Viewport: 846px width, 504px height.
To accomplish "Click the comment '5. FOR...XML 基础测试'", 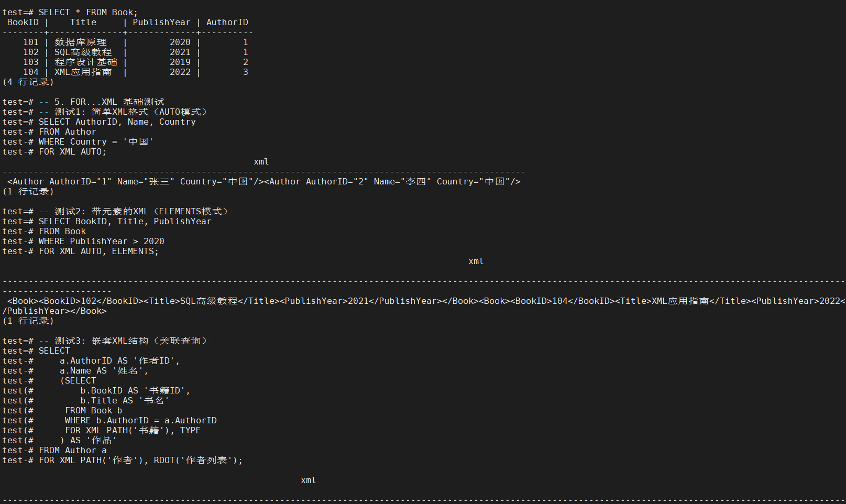I will click(109, 102).
